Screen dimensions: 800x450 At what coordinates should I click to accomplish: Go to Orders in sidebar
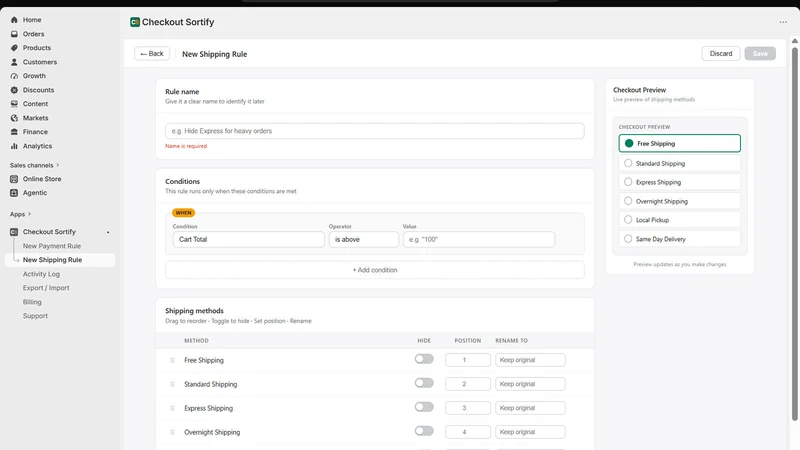tap(33, 34)
